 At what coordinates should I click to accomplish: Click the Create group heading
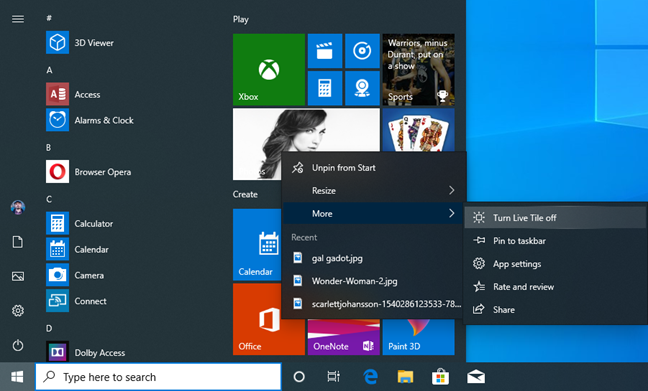click(245, 194)
